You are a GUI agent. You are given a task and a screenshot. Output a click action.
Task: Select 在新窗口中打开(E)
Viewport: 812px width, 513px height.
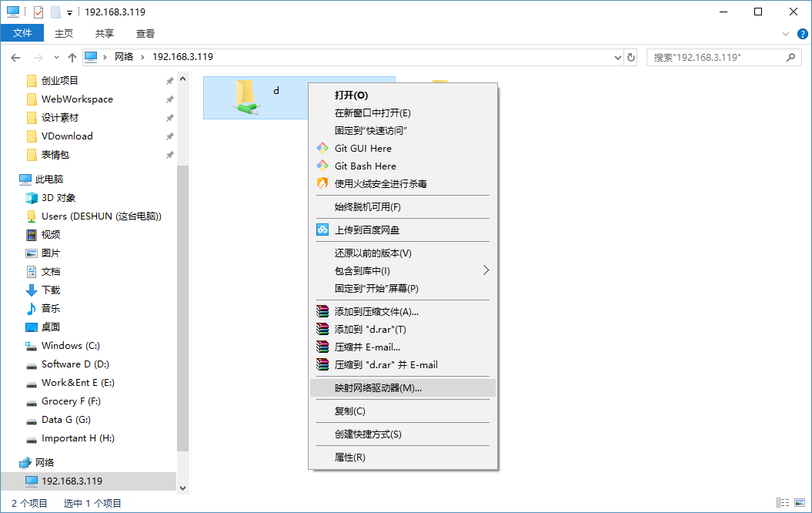tap(403, 113)
